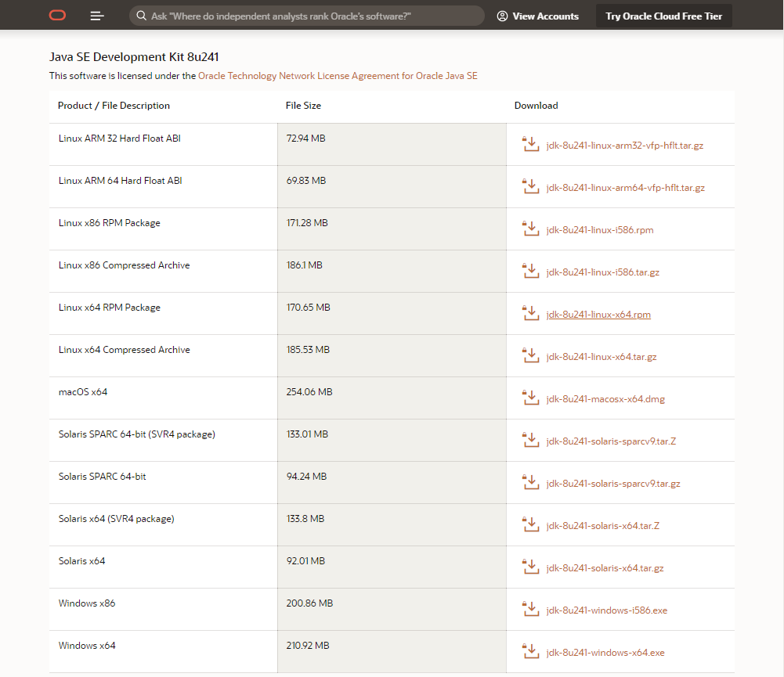Click the Download column header

[536, 106]
